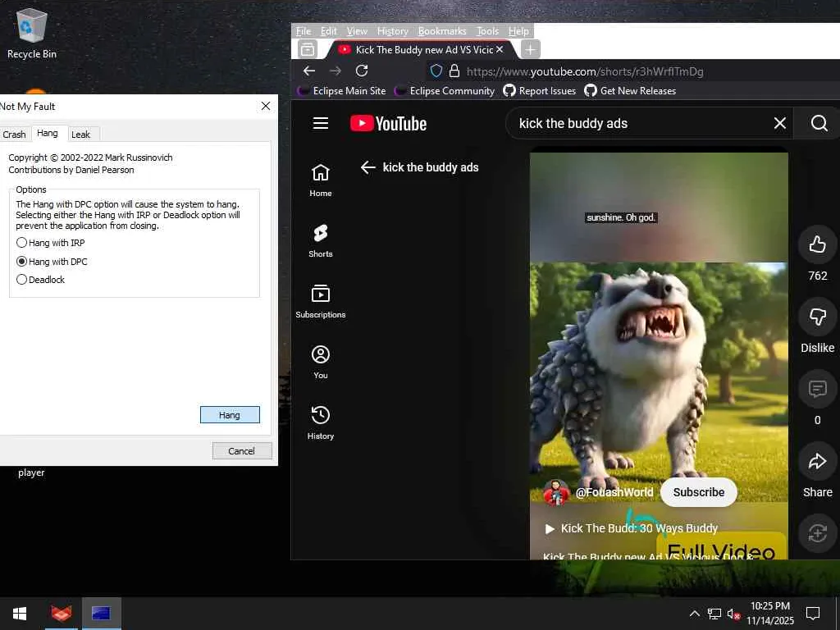Open the View menu in the browser
The height and width of the screenshot is (630, 840).
click(x=357, y=31)
